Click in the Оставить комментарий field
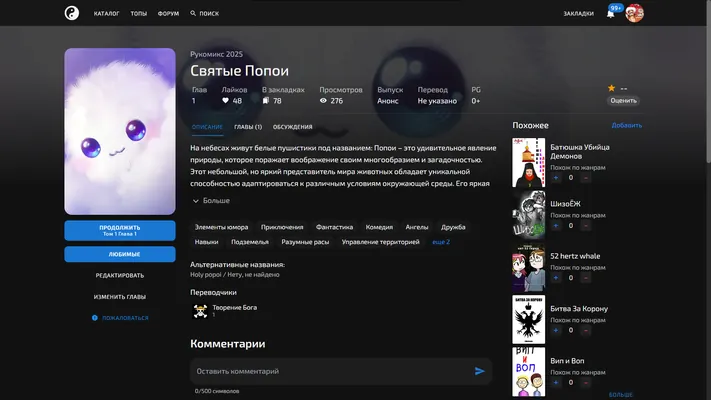 [333, 371]
